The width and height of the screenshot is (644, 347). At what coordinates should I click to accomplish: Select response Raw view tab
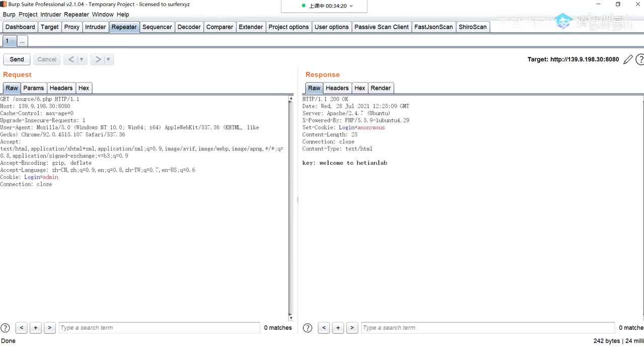pyautogui.click(x=314, y=88)
